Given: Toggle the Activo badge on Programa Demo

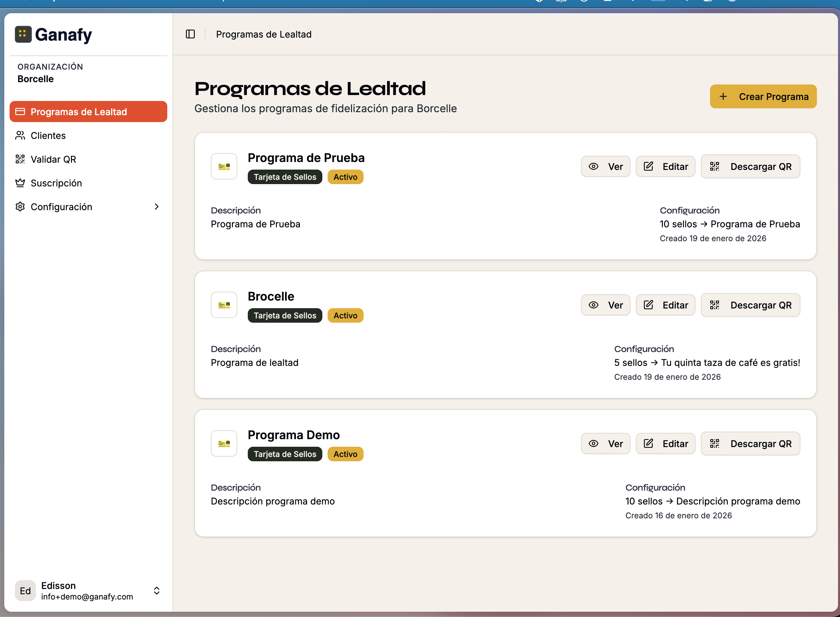Looking at the screenshot, I should tap(345, 454).
